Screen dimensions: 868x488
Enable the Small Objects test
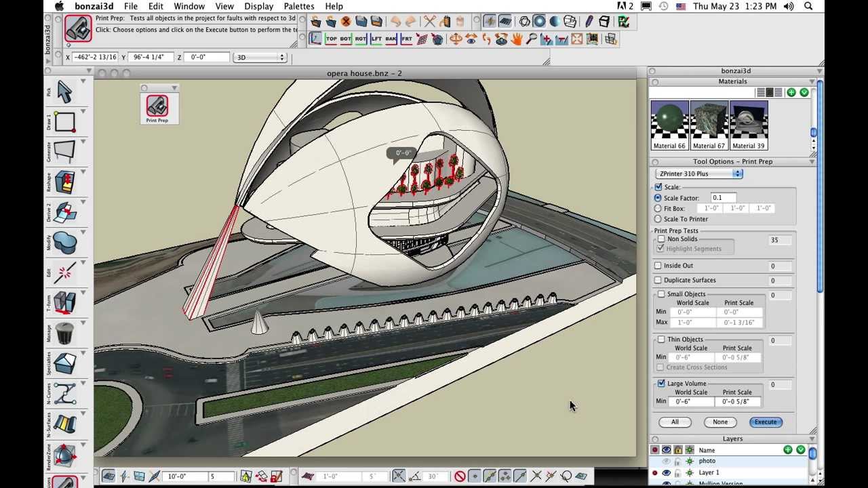[x=661, y=294]
